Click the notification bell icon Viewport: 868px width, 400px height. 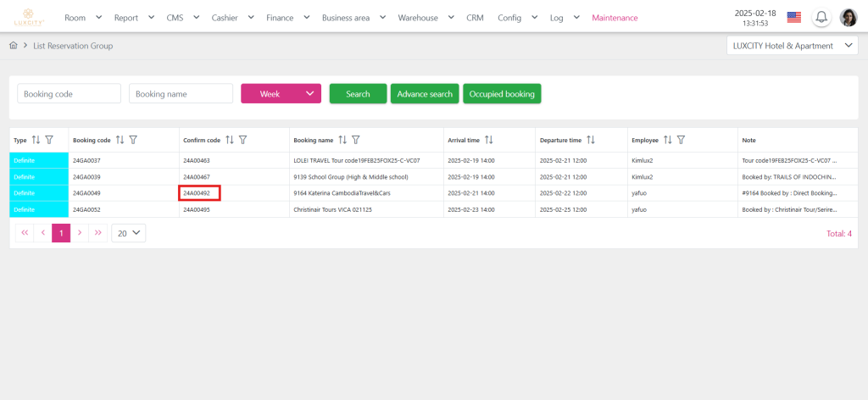(821, 18)
